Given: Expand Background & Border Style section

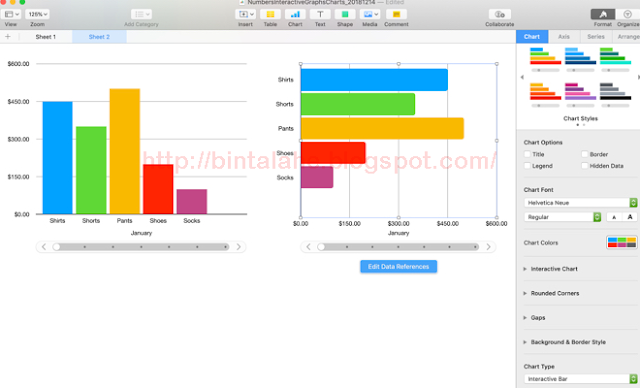Looking at the screenshot, I should (525, 342).
